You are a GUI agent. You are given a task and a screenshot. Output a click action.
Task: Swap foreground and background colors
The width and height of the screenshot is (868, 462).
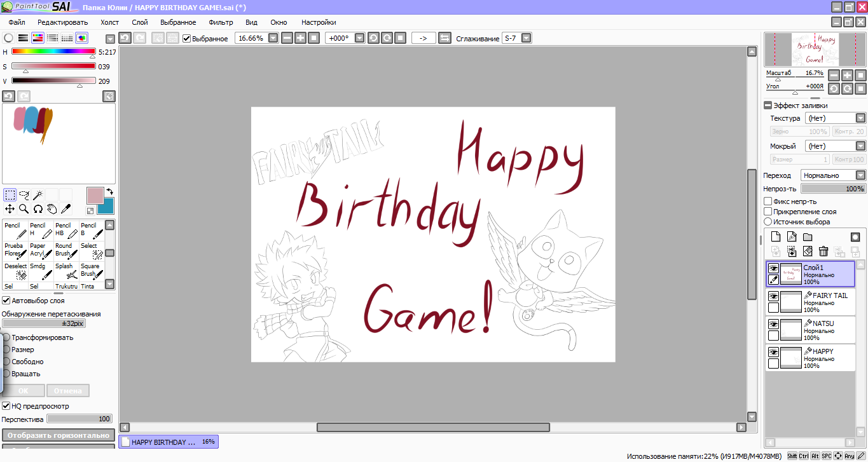pos(109,191)
